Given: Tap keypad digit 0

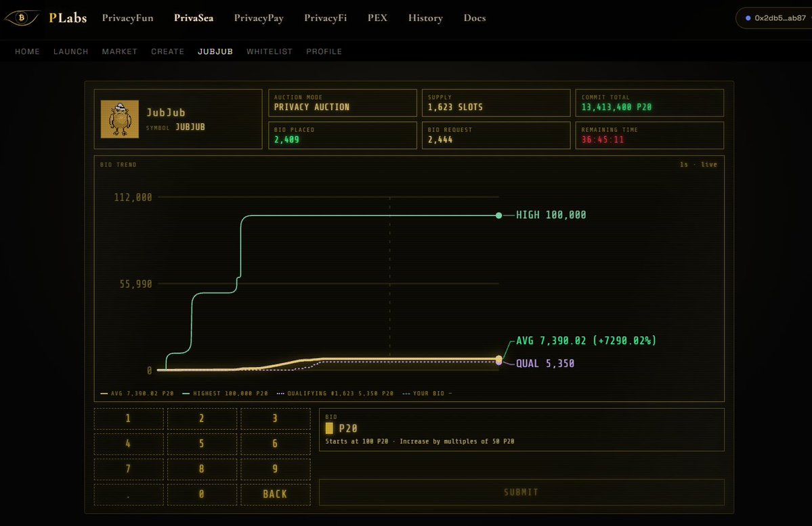Looking at the screenshot, I should pyautogui.click(x=202, y=494).
